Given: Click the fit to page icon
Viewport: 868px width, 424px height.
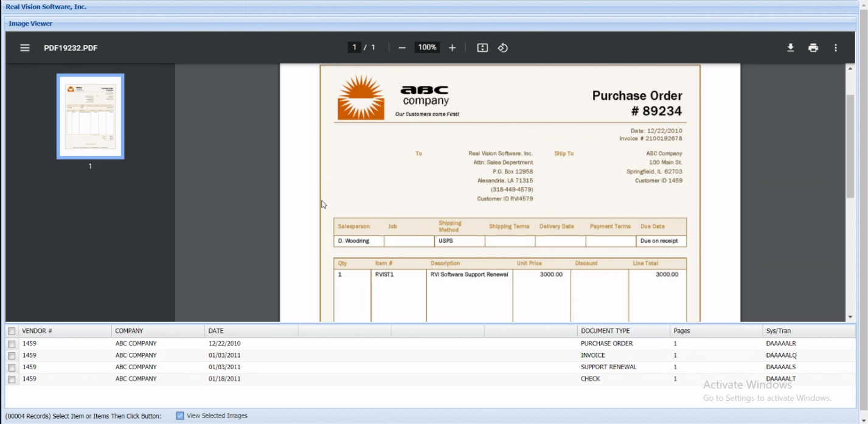Looking at the screenshot, I should point(482,48).
